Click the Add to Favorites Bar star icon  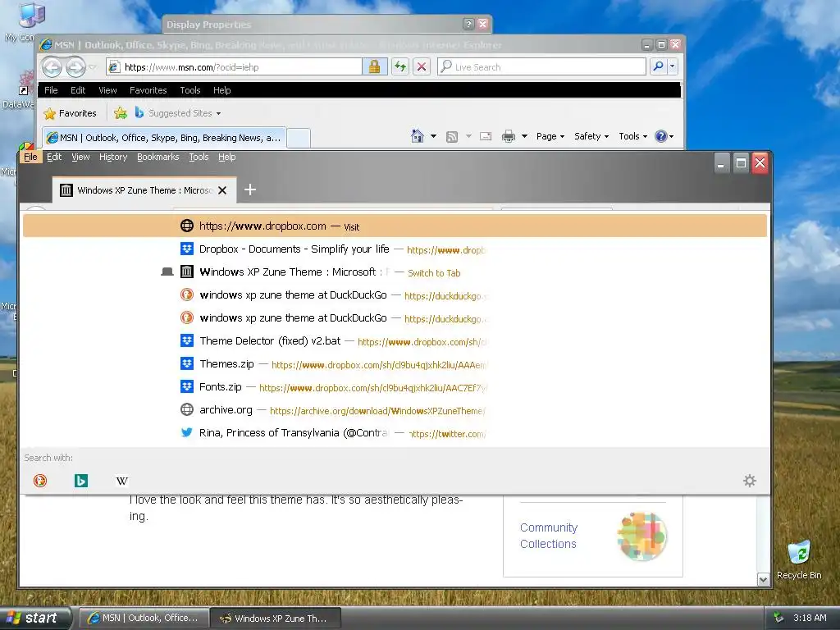(121, 113)
